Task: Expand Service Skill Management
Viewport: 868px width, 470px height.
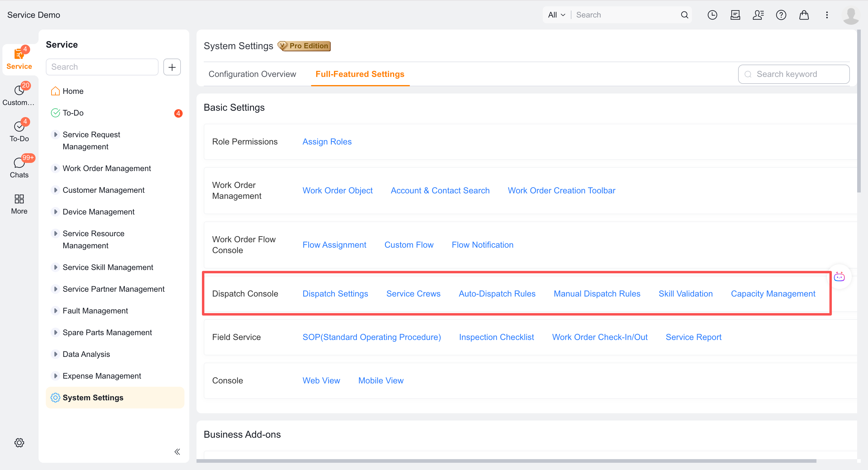Action: tap(56, 267)
